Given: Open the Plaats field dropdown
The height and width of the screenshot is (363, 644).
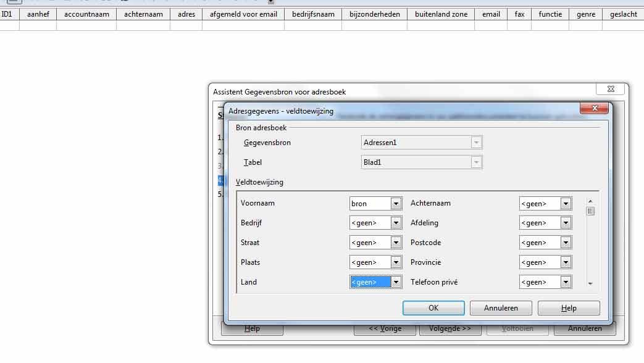Looking at the screenshot, I should (396, 262).
